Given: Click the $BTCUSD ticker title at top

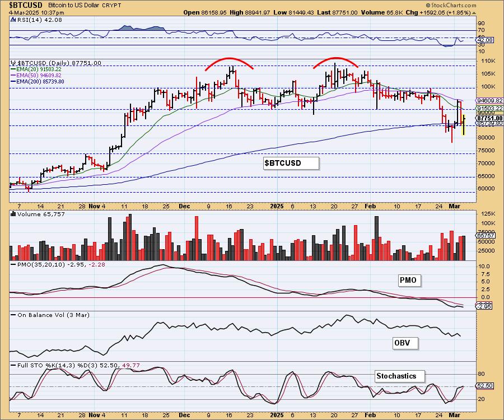Looking at the screenshot, I should coord(26,5).
